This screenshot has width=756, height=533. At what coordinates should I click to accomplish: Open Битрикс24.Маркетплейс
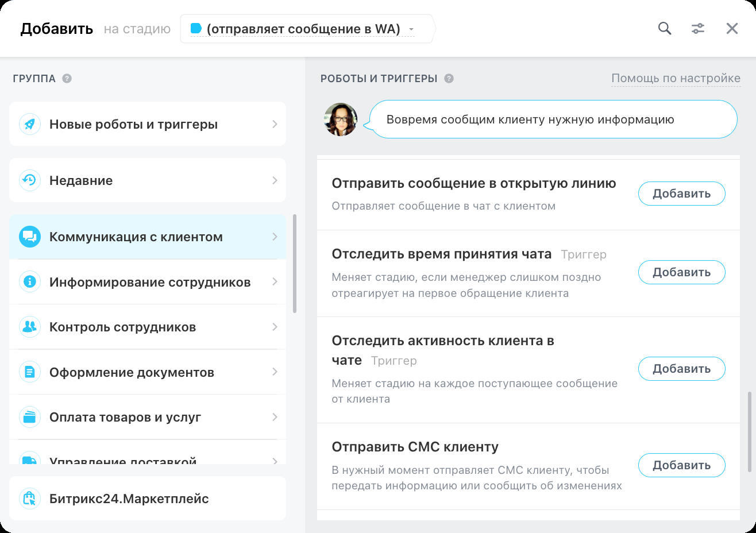tap(148, 499)
